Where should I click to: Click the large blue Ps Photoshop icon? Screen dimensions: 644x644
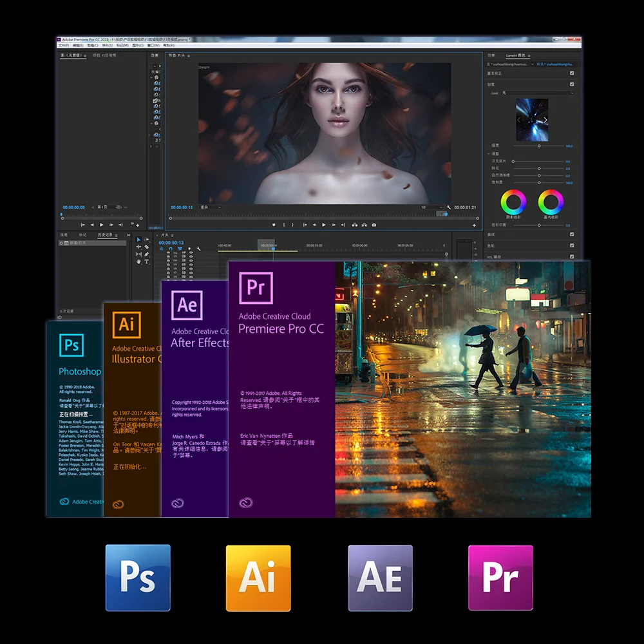(138, 578)
